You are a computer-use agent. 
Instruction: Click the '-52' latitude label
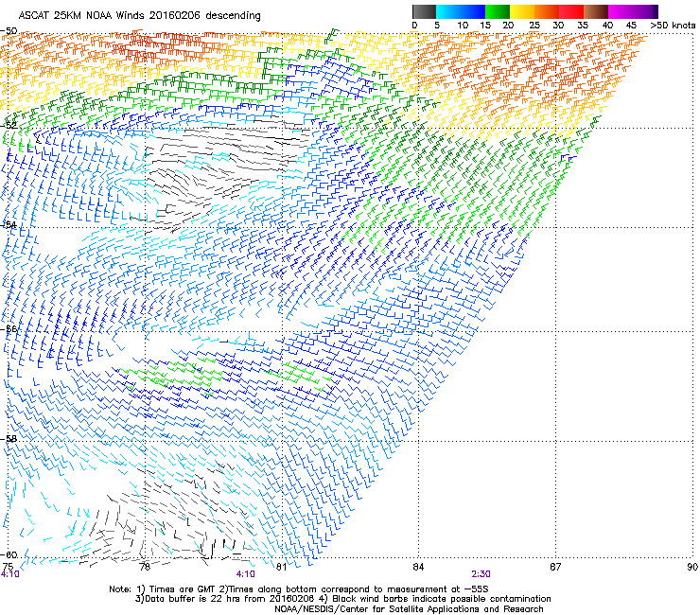[9, 126]
